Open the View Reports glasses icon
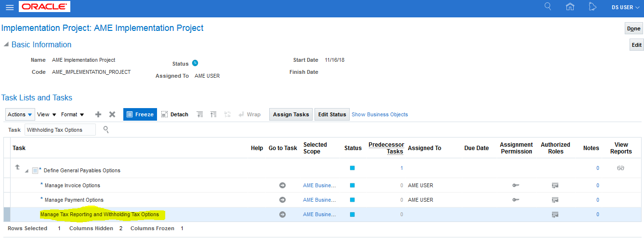Screen dimensions: 644x249 (620, 168)
